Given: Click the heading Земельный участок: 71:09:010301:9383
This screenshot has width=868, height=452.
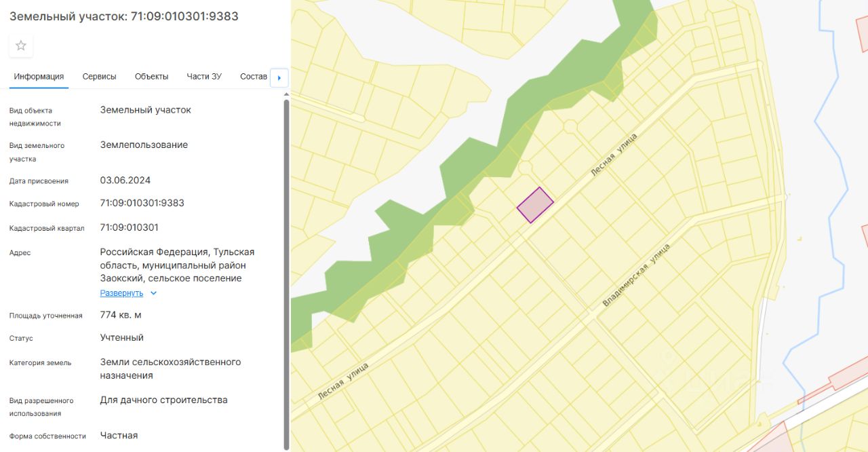Looking at the screenshot, I should point(124,16).
